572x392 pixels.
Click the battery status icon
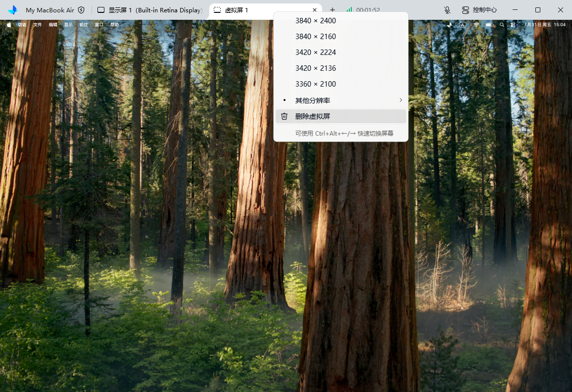point(489,25)
